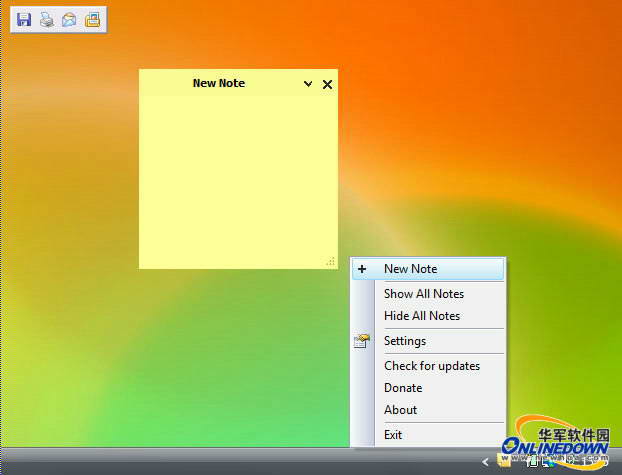Screen dimensions: 622x475
Task: Click the floppy disk save icon
Action: 24,20
